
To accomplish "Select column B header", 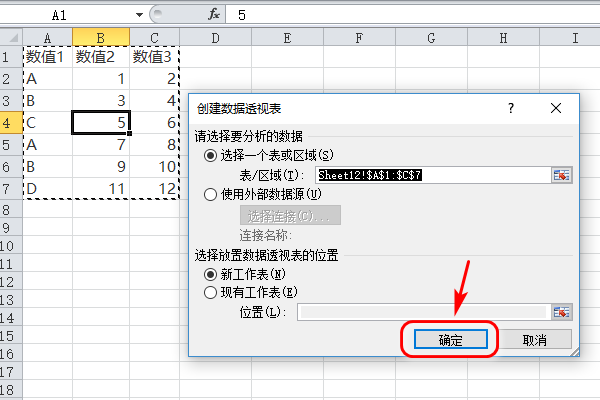I will tap(101, 38).
